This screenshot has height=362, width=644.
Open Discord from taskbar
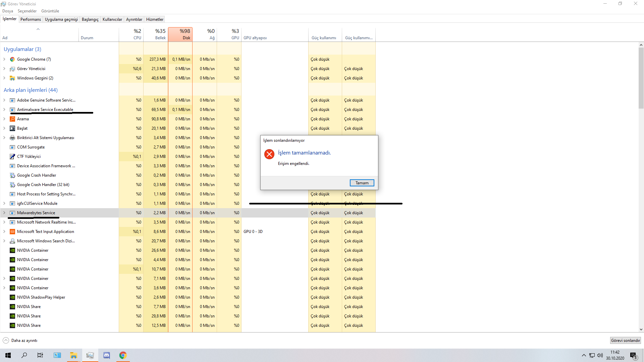point(107,355)
